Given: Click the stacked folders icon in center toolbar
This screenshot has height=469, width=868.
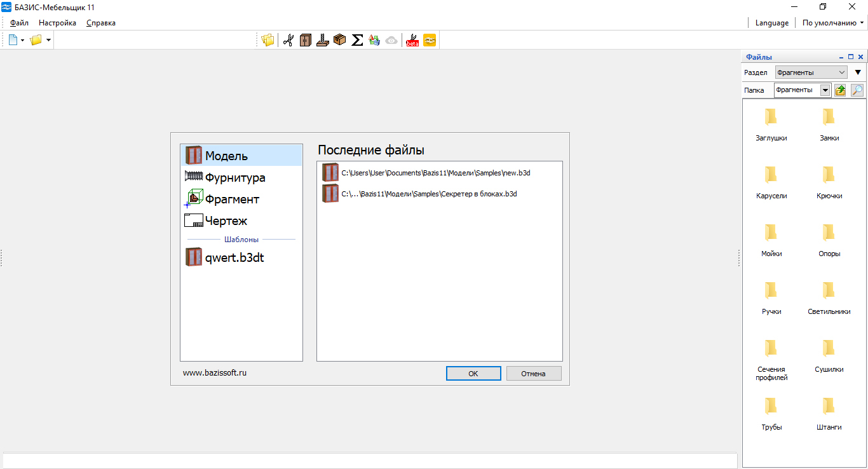Looking at the screenshot, I should pyautogui.click(x=268, y=40).
